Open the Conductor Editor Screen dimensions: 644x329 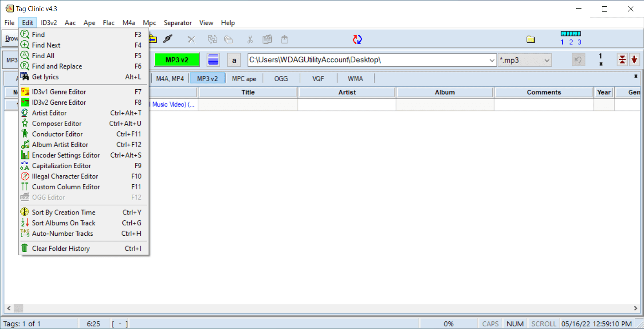(83, 134)
